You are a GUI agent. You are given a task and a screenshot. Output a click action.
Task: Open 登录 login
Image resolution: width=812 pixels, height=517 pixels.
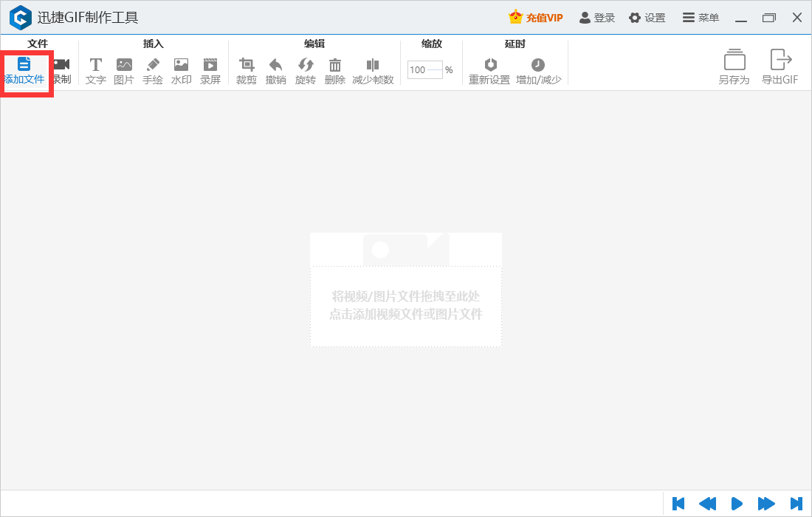(597, 18)
